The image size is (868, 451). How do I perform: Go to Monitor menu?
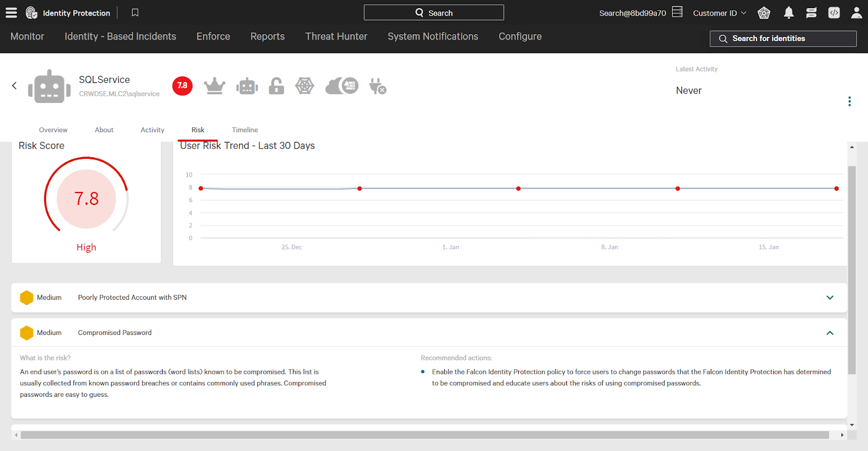[27, 36]
